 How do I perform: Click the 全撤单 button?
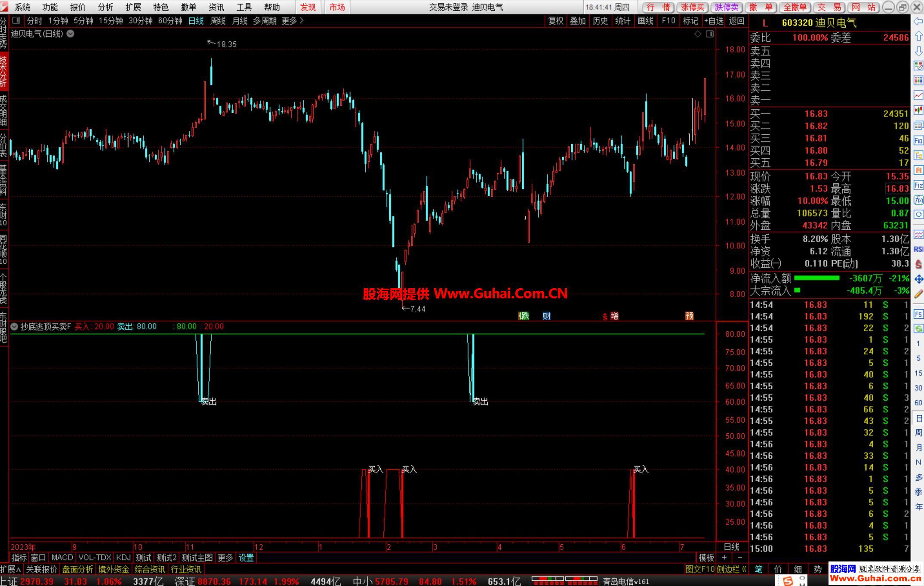coord(795,7)
